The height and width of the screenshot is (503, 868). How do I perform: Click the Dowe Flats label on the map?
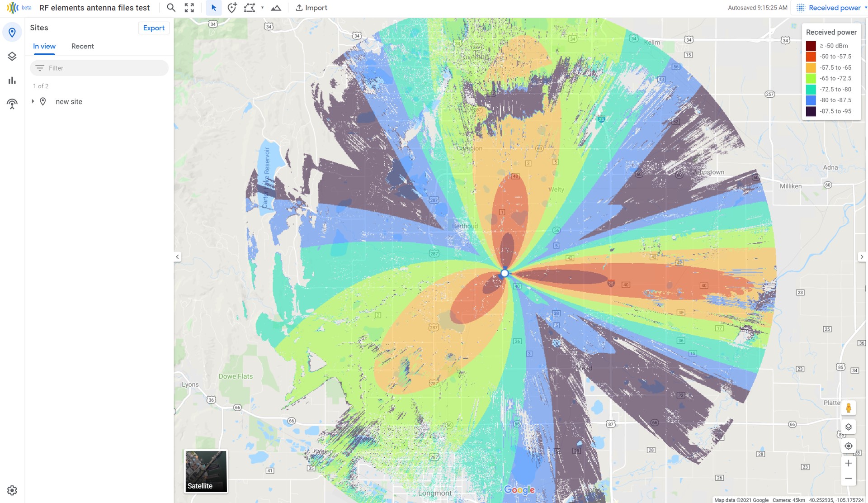point(236,376)
